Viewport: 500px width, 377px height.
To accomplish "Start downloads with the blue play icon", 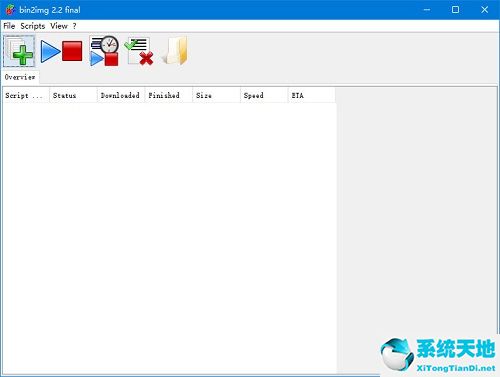I will tap(50, 51).
